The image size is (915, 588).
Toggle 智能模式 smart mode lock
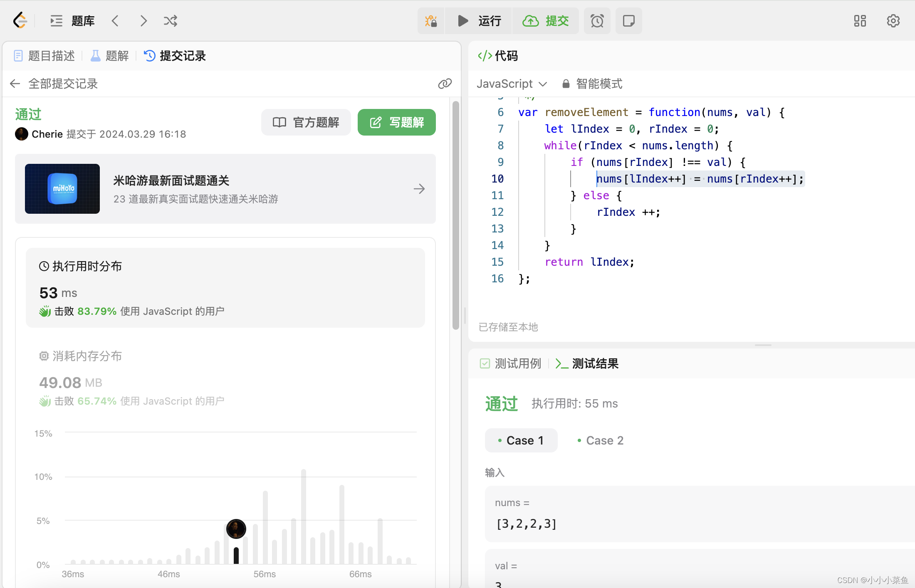592,84
